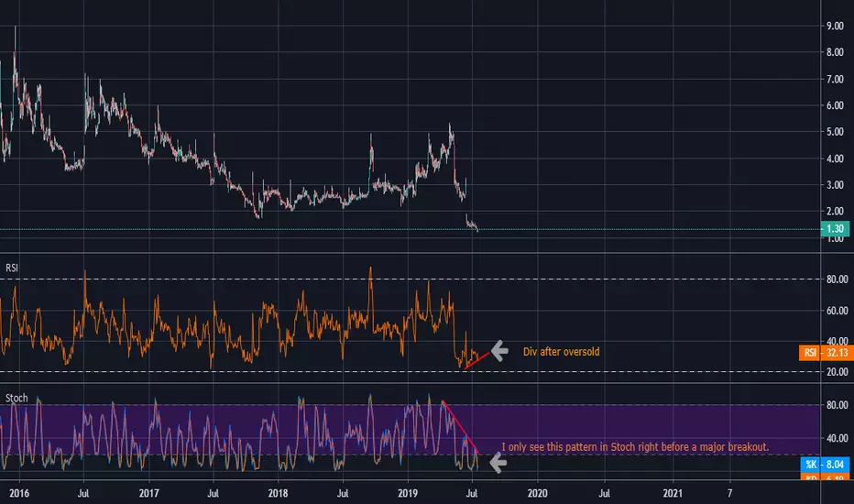Select the red downtrend line on Stoch pane
The image size is (854, 504).
coord(460,427)
